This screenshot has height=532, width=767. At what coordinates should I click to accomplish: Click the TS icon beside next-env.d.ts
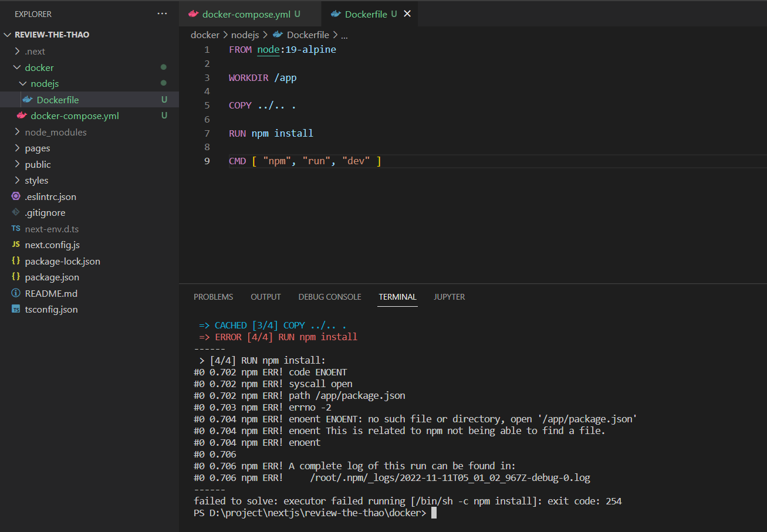tap(16, 229)
